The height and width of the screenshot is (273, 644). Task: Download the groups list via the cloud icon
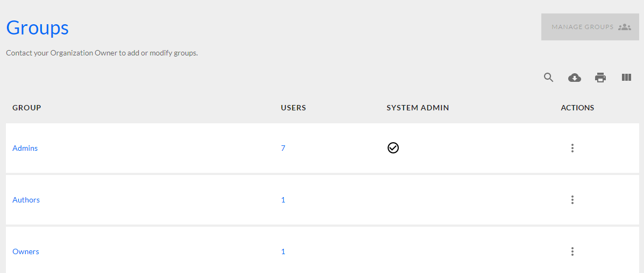tap(575, 78)
